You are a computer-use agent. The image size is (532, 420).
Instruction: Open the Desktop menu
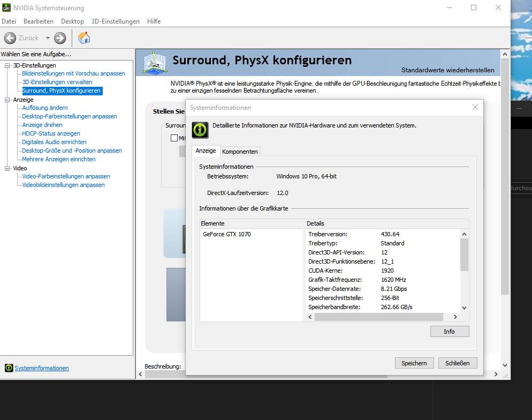(x=72, y=21)
